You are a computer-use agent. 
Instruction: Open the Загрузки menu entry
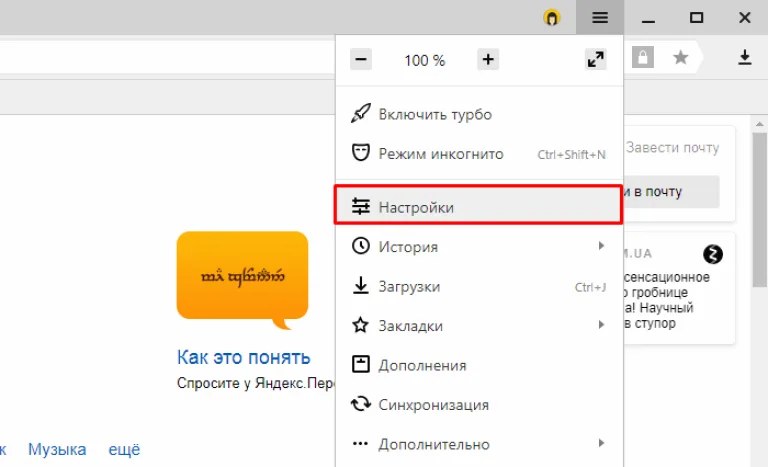tap(480, 286)
